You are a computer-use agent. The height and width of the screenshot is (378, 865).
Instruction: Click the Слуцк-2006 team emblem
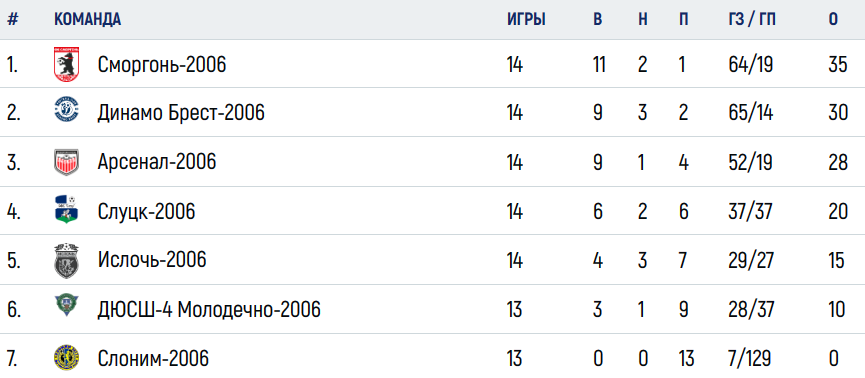pos(66,210)
